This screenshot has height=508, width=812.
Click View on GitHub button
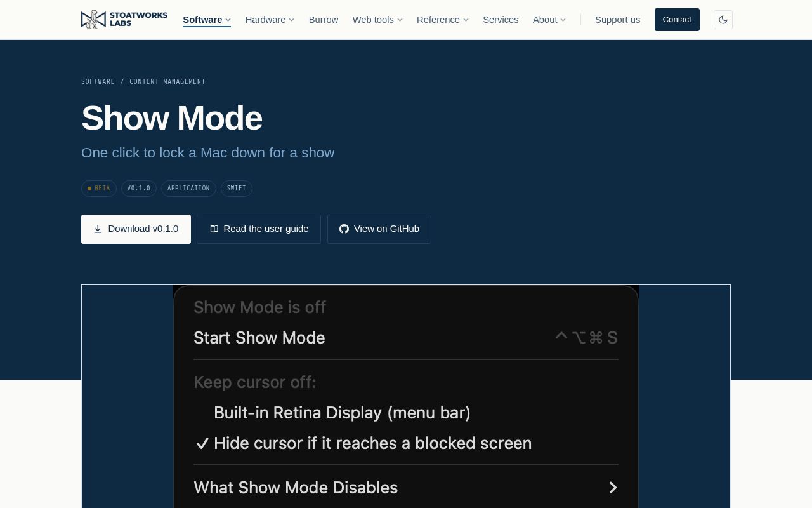coord(379,229)
